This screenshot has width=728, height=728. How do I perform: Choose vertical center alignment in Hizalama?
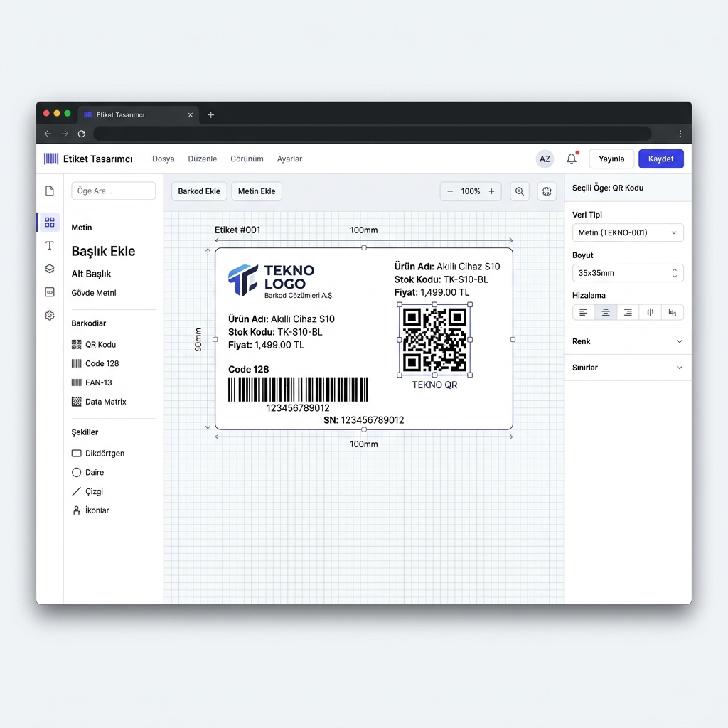650,313
